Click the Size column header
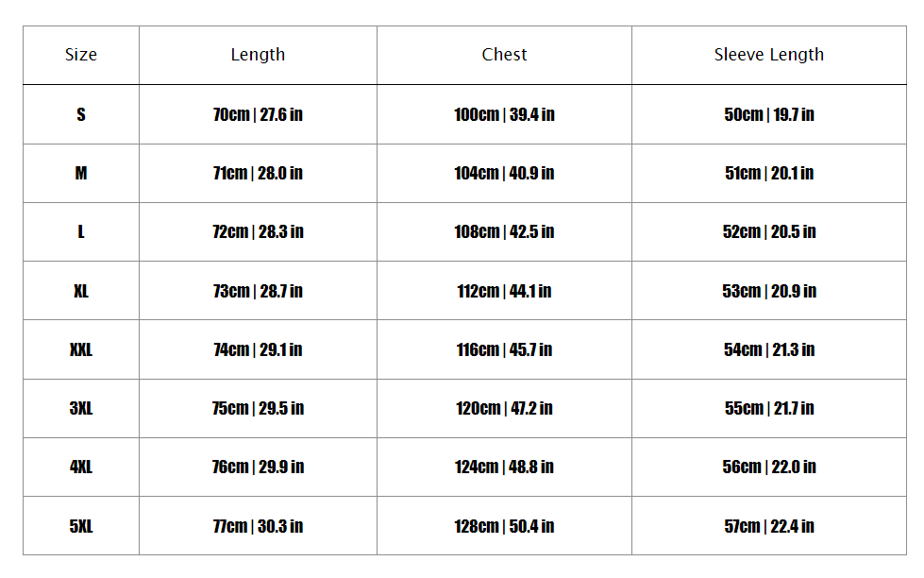924x578 pixels. [81, 55]
